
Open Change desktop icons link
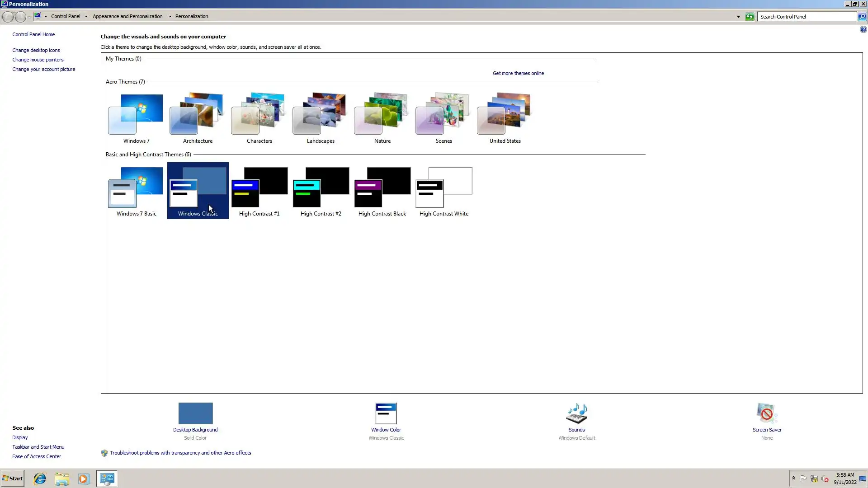click(36, 50)
